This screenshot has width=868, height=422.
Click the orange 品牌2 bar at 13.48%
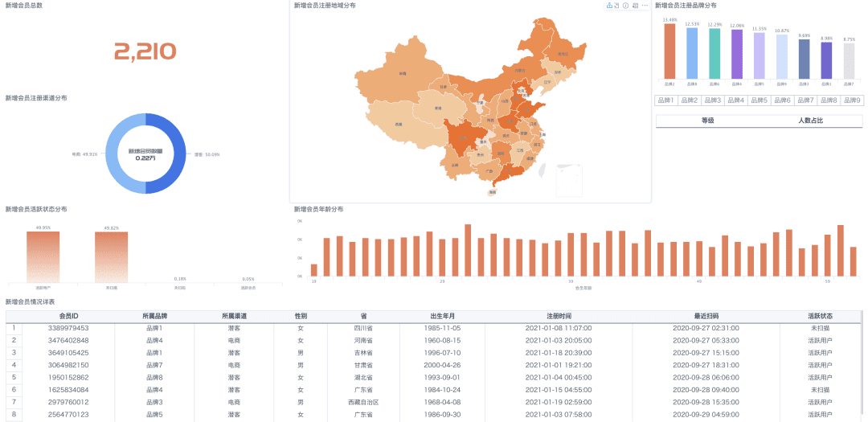point(669,51)
